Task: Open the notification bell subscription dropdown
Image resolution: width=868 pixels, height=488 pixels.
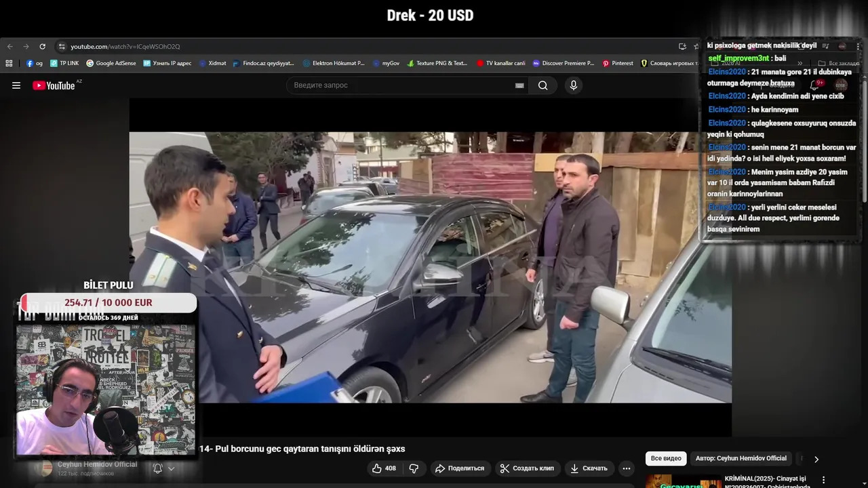Action: click(x=163, y=468)
